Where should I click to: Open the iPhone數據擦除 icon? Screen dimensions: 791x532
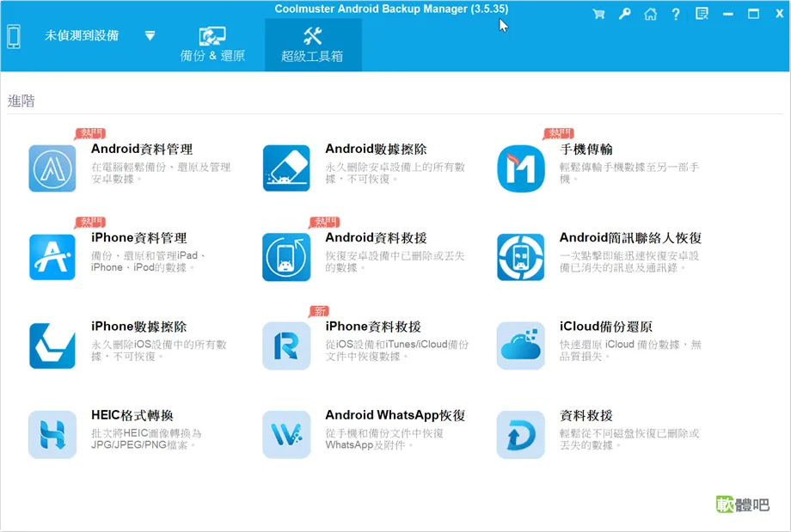[x=52, y=345]
